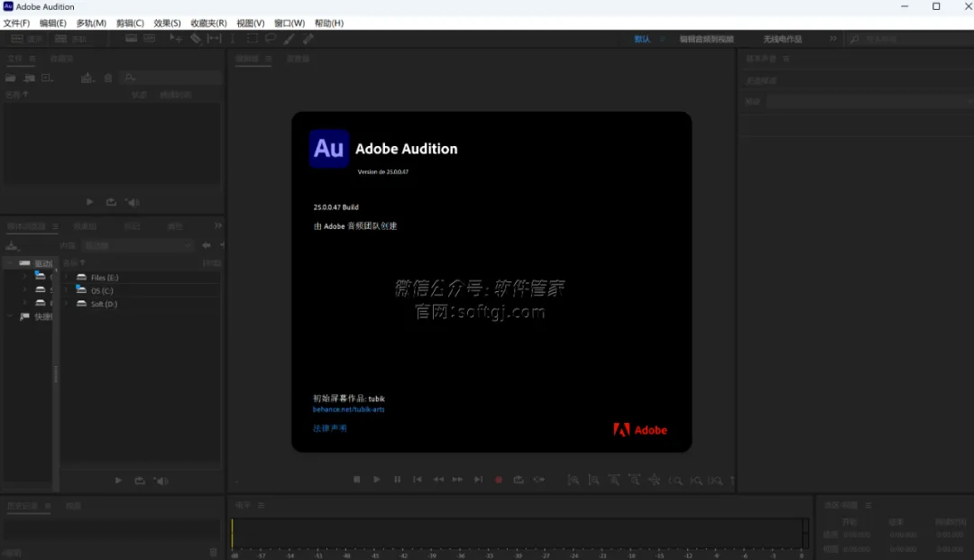This screenshot has width=974, height=560.
Task: Click the play icon under the Files list
Action: (x=89, y=202)
